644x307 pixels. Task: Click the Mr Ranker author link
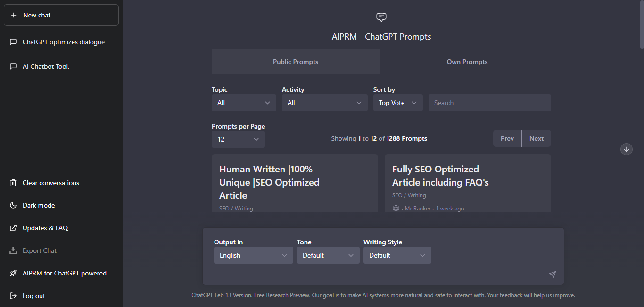point(418,209)
